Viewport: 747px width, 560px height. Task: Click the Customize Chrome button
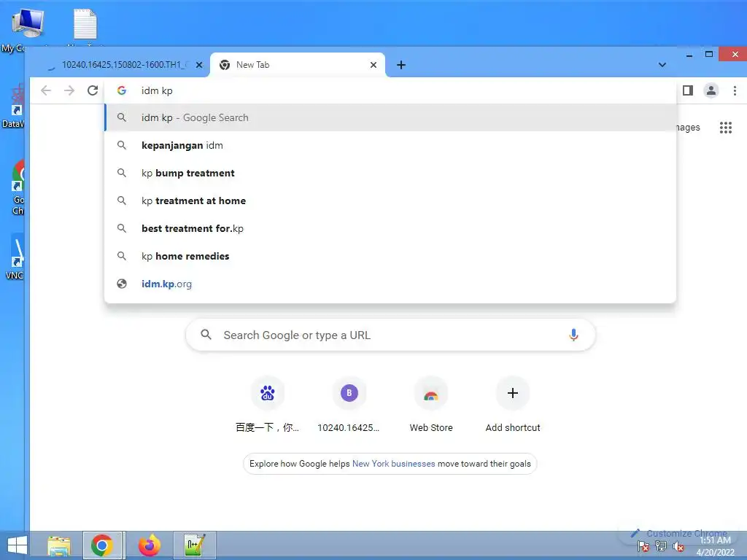pos(680,533)
